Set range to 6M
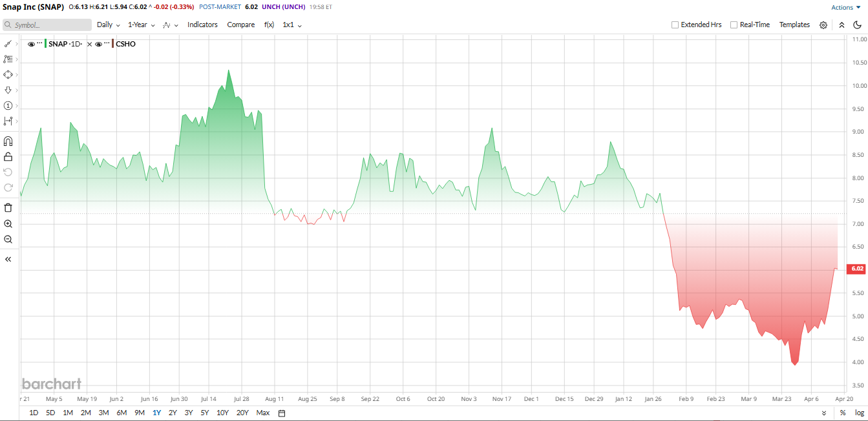 tap(122, 413)
